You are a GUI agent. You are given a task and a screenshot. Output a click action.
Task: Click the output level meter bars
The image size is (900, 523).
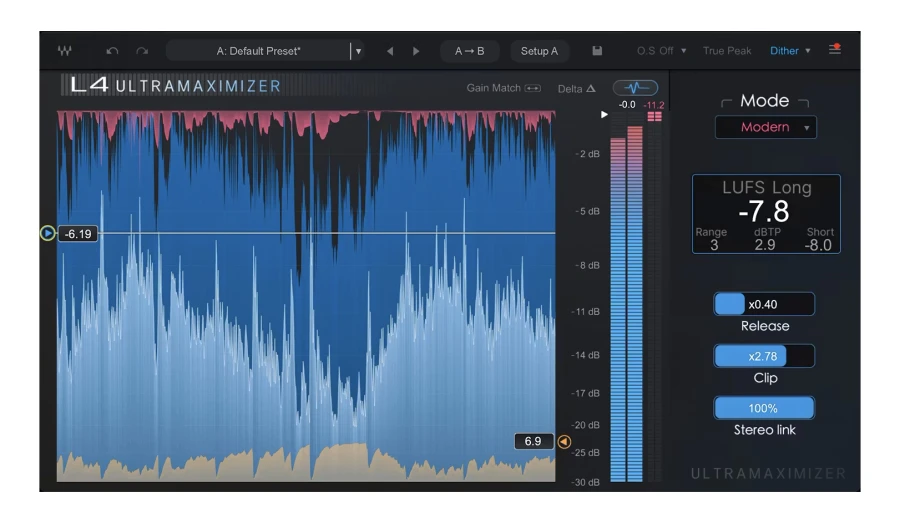coord(626,304)
